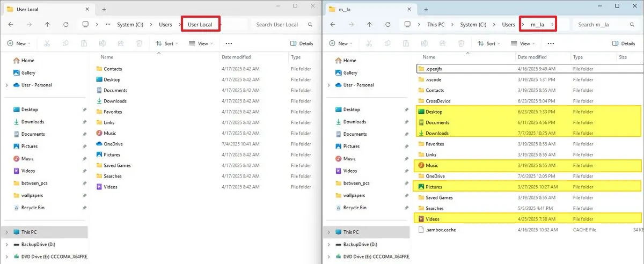The image size is (644, 264).
Task: Click Share icon in m__la toolbar
Action: 442,43
